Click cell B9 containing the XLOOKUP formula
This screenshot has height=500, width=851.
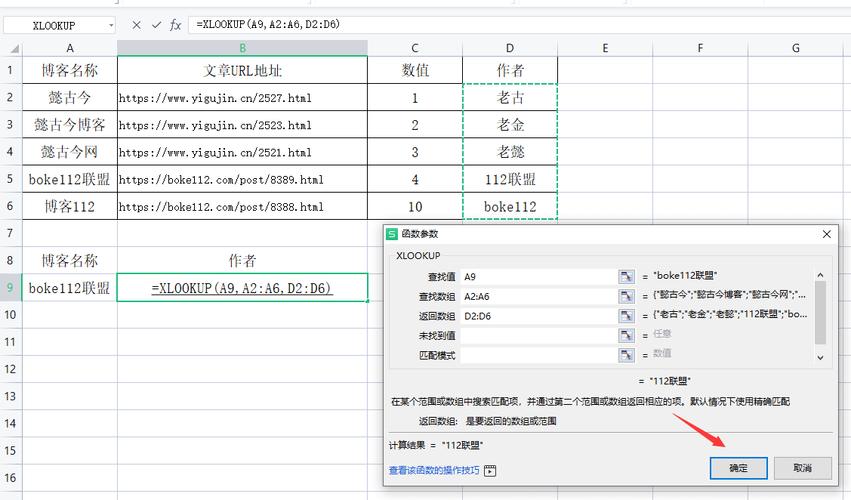coord(243,287)
